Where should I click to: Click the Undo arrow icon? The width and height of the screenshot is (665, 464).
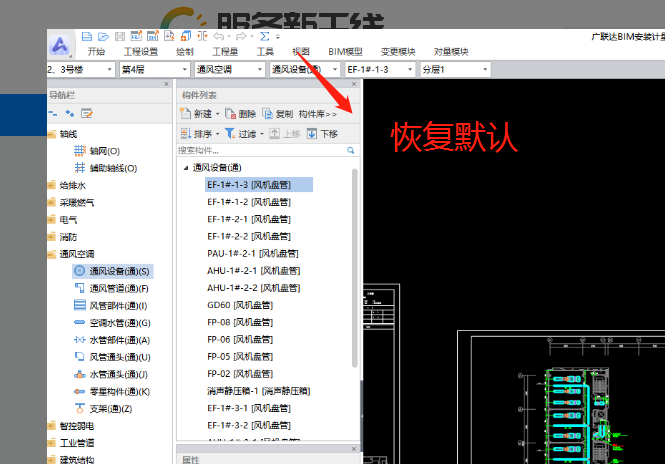(219, 36)
